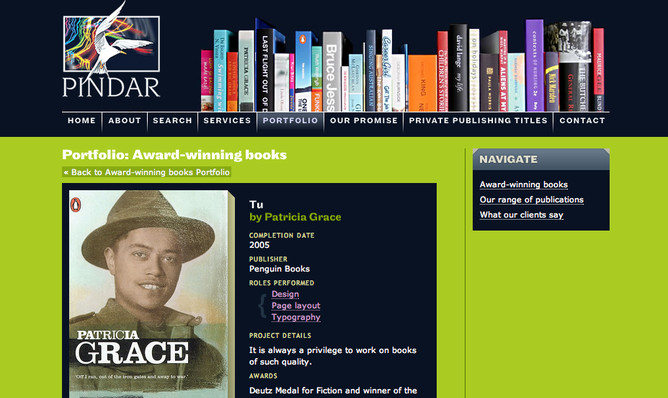Click the 'COMPLETION DATE' label
The width and height of the screenshot is (668, 398).
(282, 235)
